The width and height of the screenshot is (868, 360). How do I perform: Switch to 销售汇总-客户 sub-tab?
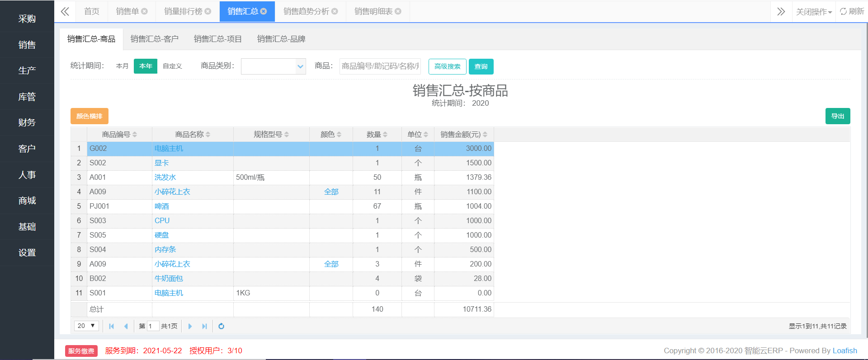click(x=155, y=39)
